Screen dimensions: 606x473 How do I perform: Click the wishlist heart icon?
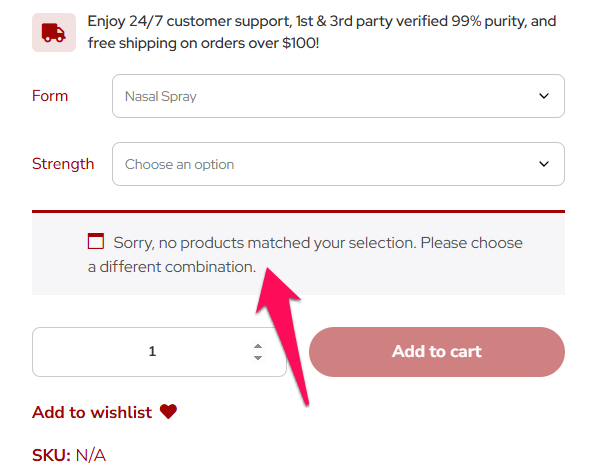point(168,411)
